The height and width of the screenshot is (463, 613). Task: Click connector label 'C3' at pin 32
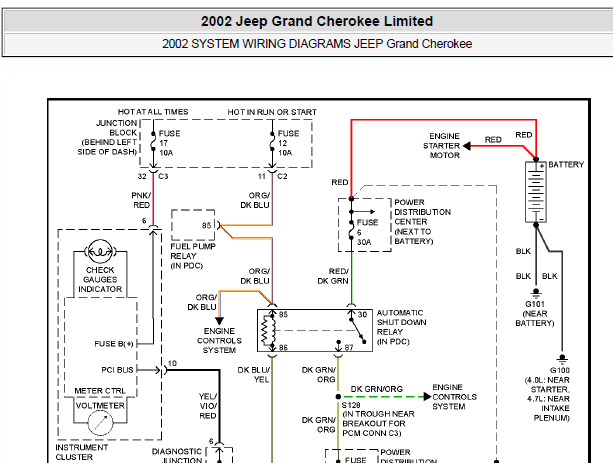[x=163, y=176]
